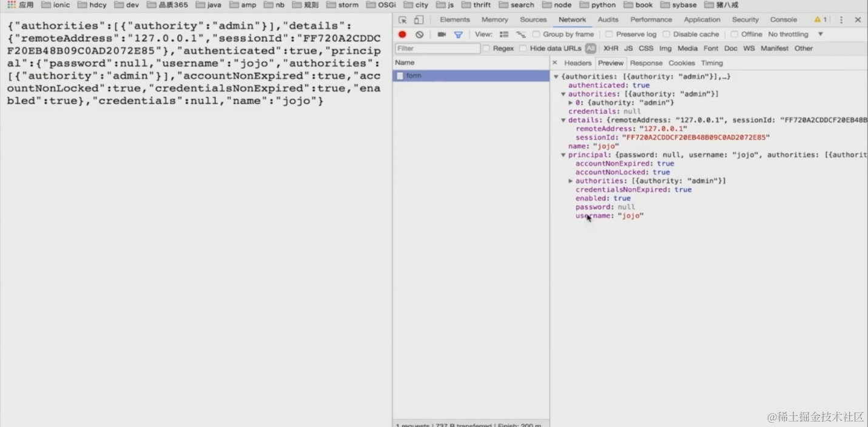This screenshot has width=868, height=427.
Task: Open the hdcy bookmark folder
Action: pyautogui.click(x=92, y=5)
